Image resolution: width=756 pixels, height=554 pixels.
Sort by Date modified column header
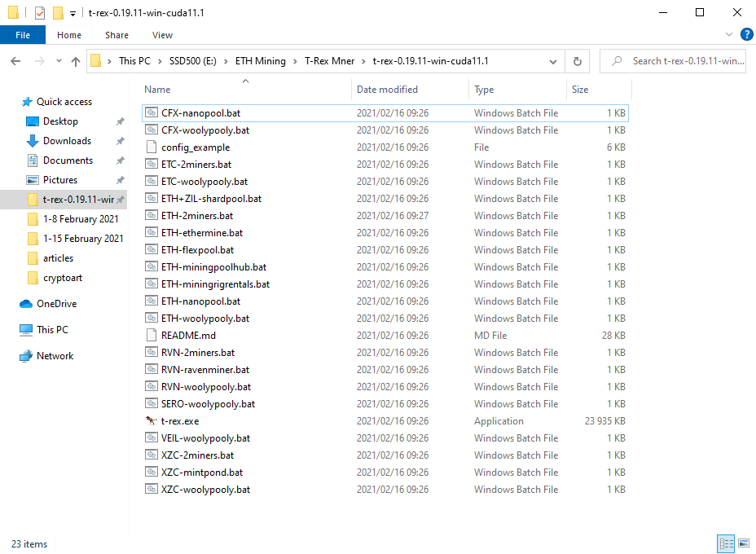387,90
